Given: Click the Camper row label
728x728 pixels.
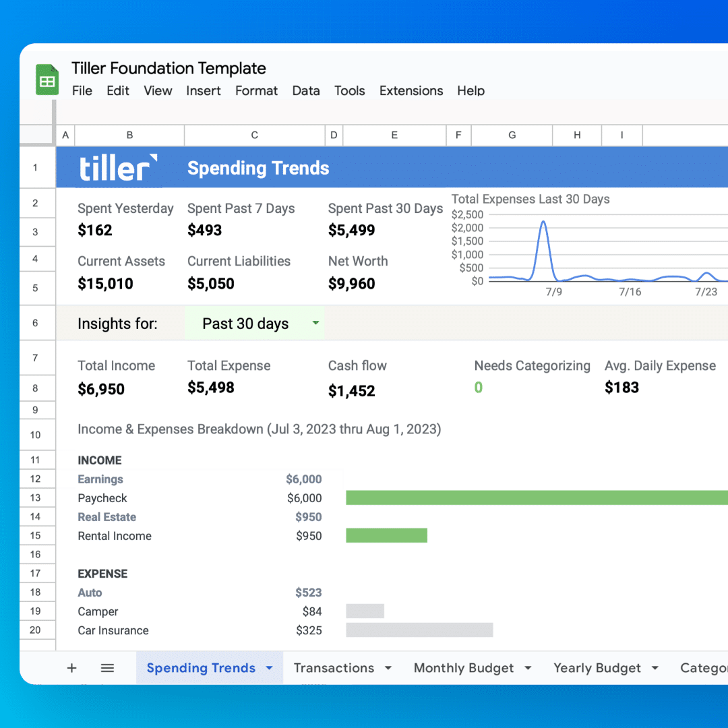Looking at the screenshot, I should click(98, 611).
